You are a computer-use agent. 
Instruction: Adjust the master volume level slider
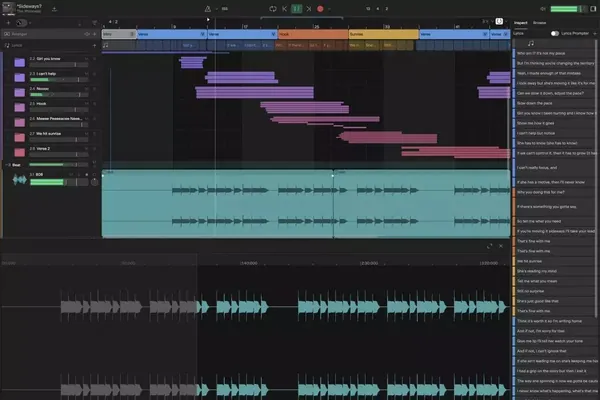[x=568, y=8]
